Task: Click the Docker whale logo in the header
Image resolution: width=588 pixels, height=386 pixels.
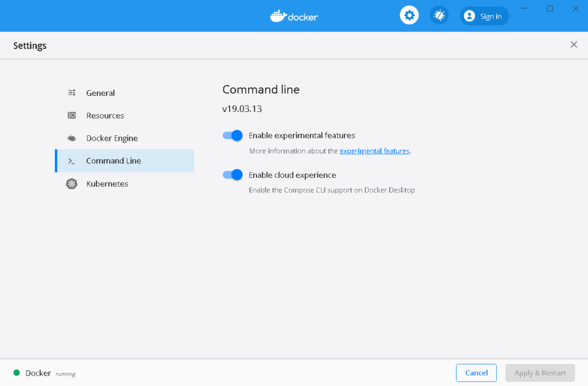Action: (280, 15)
